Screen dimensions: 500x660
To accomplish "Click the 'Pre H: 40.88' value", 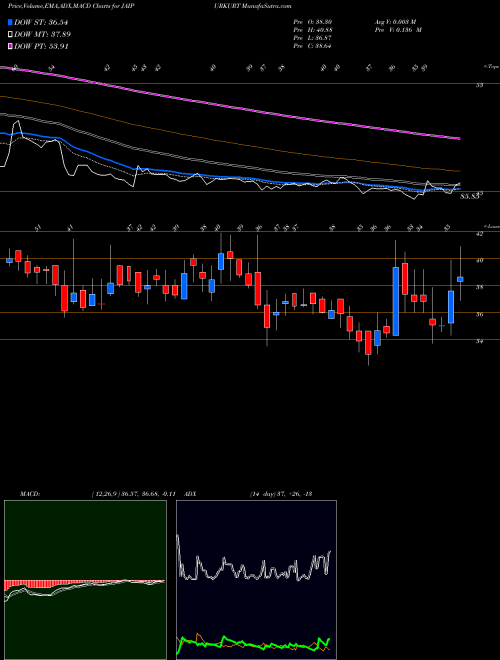I will coord(312,30).
